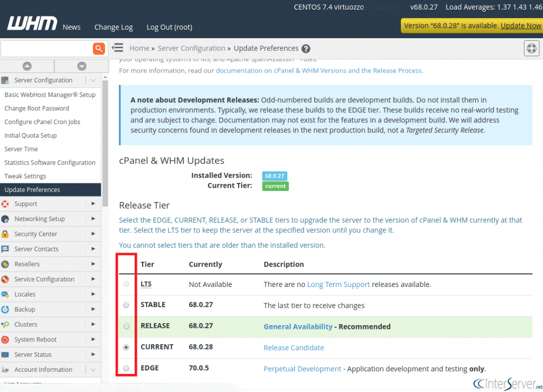Image resolution: width=543 pixels, height=392 pixels.
Task: Expand all sidebar sections with down arrow
Action: tap(82, 66)
